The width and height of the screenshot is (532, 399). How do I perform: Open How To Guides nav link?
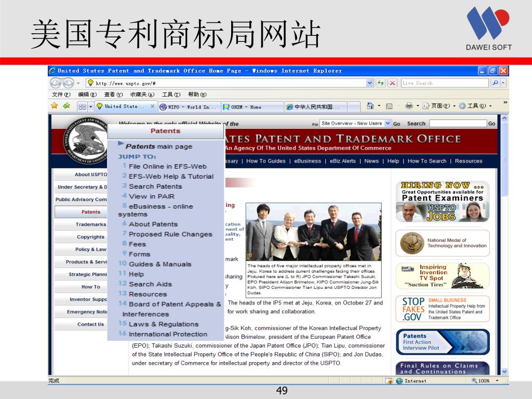pyautogui.click(x=265, y=161)
